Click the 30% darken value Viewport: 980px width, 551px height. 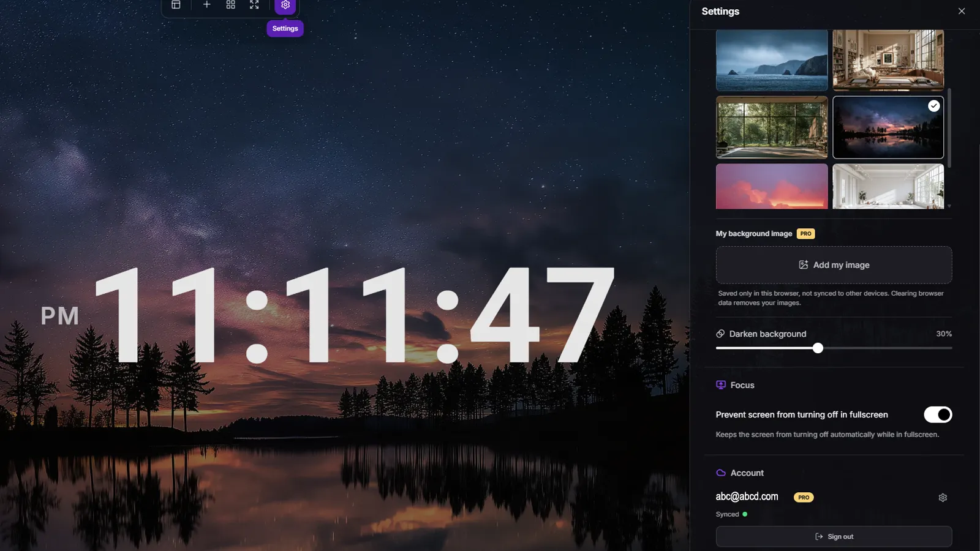(944, 334)
